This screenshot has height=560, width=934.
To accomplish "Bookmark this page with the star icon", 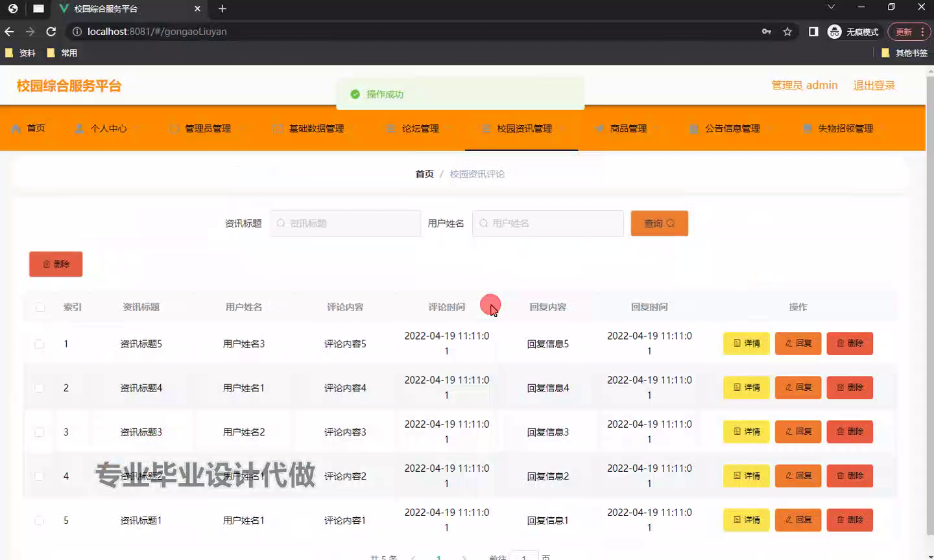I will (x=787, y=31).
